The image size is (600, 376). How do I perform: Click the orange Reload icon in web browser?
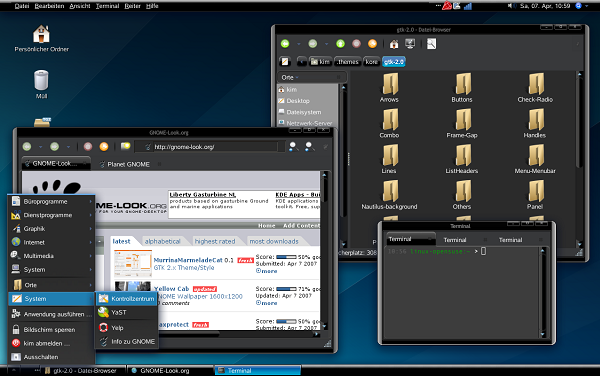104,146
